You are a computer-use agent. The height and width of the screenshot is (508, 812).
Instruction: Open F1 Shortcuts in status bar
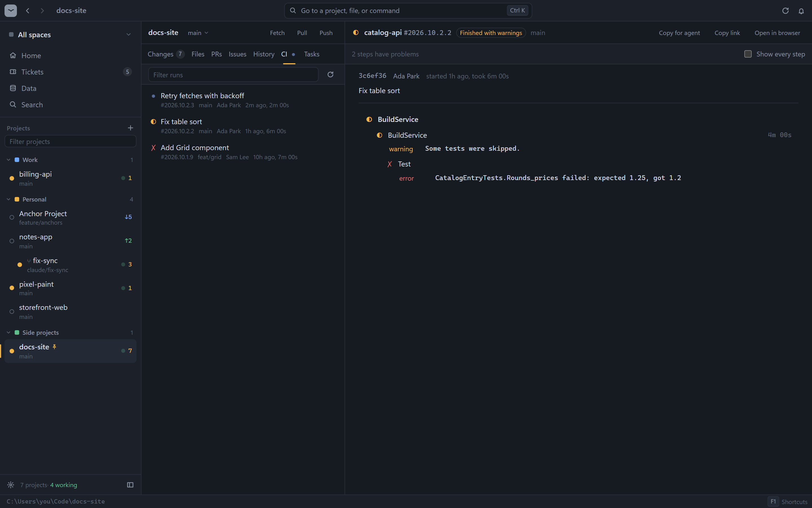coord(787,502)
